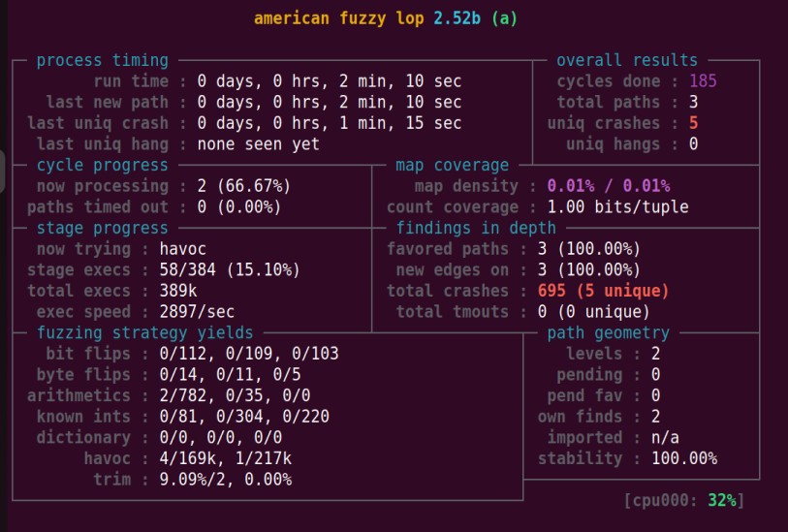Click the "overall results" section header
788x532 pixels.
[x=626, y=61]
